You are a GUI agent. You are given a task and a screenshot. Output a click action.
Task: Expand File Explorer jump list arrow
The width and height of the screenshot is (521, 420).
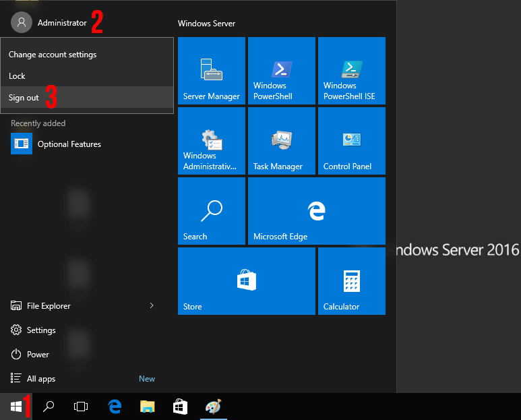pos(152,305)
